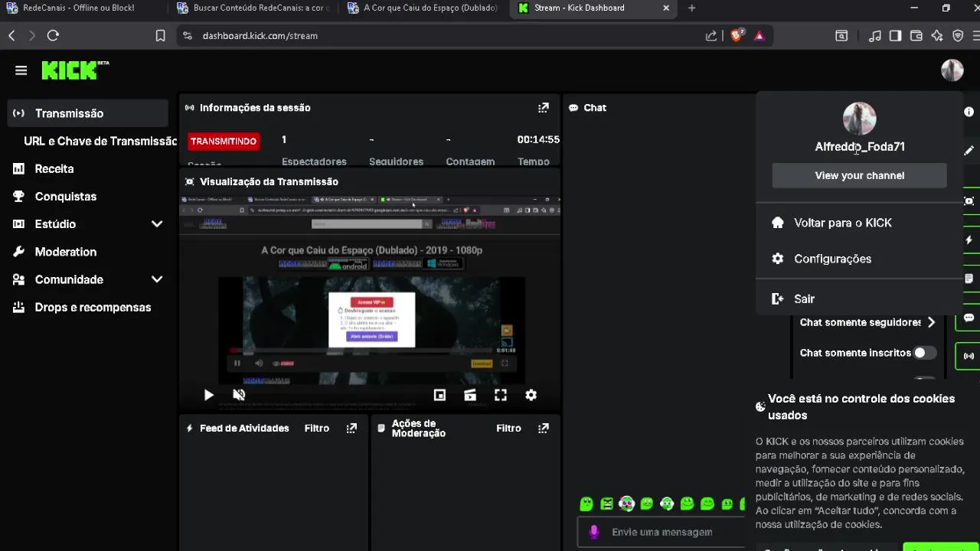This screenshot has width=980, height=551.
Task: Select Voltar para o KICK
Action: (843, 223)
